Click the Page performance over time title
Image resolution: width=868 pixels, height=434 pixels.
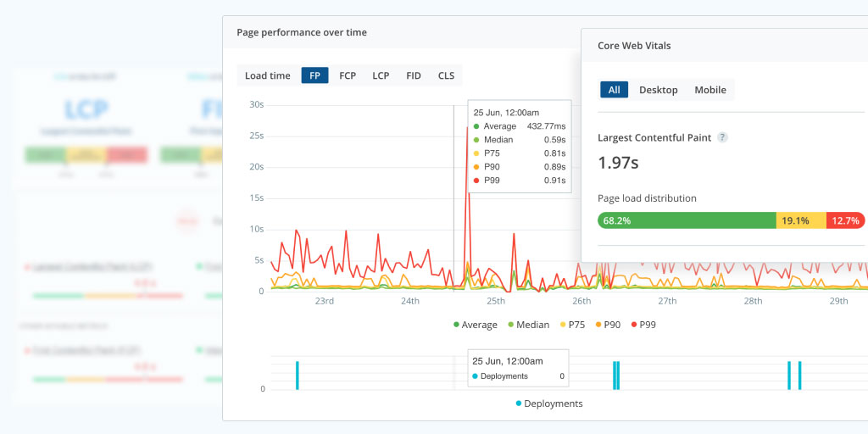tap(302, 32)
